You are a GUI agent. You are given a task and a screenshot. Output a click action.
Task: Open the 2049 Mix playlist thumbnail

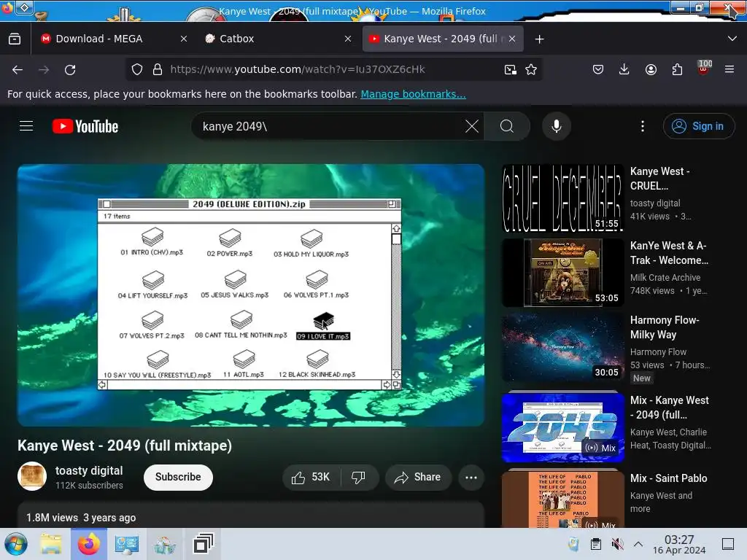point(562,427)
